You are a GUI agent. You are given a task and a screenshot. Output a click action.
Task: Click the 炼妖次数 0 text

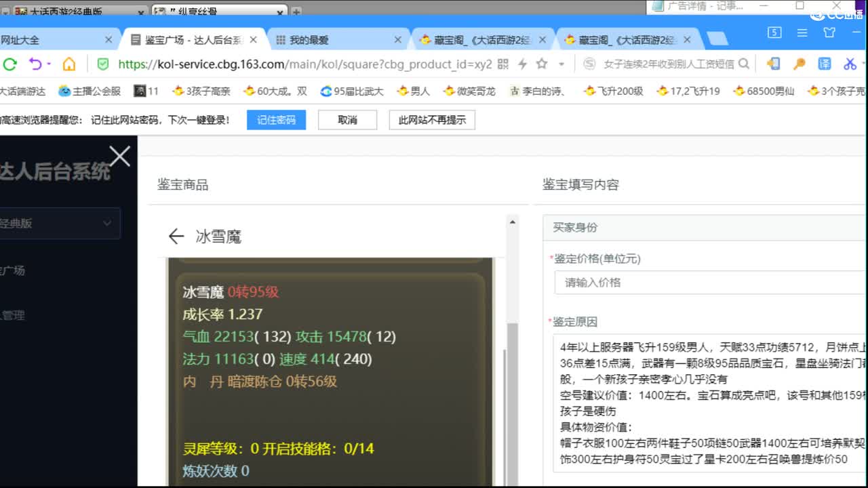click(x=216, y=470)
